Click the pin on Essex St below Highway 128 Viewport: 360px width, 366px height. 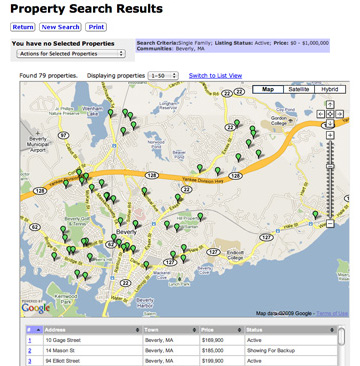tap(178, 198)
